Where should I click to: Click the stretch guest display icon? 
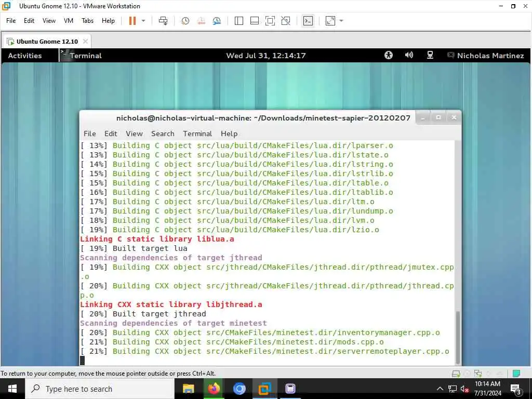[x=330, y=21]
